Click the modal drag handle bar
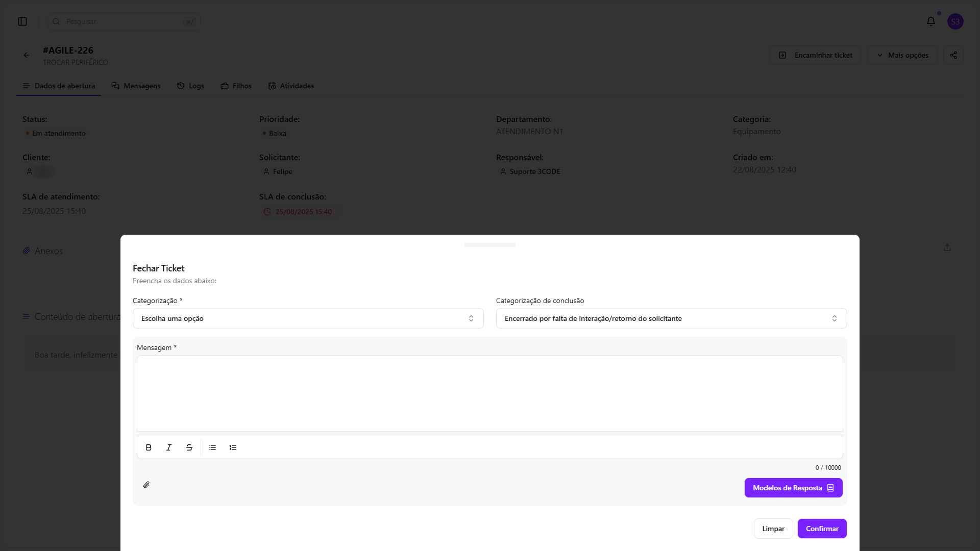This screenshot has width=980, height=551. click(x=489, y=245)
